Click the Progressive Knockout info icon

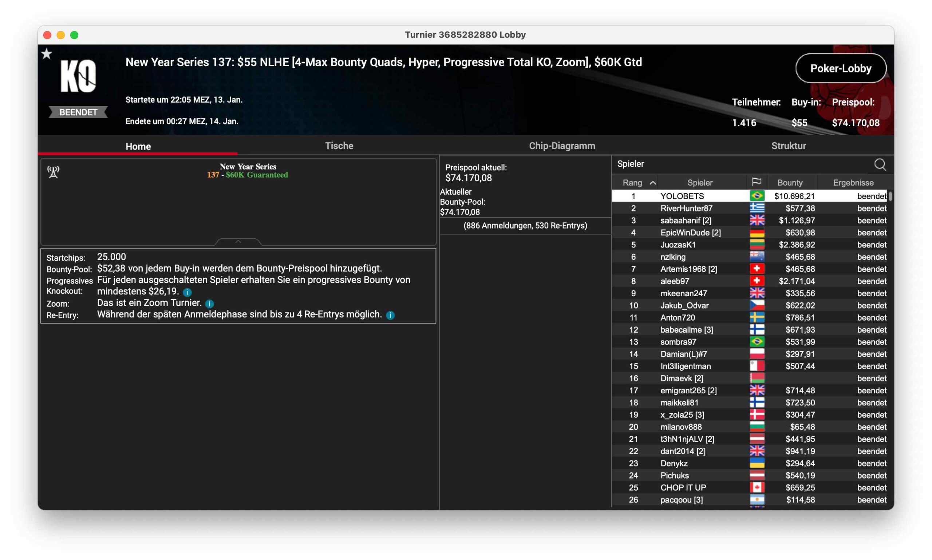click(187, 292)
